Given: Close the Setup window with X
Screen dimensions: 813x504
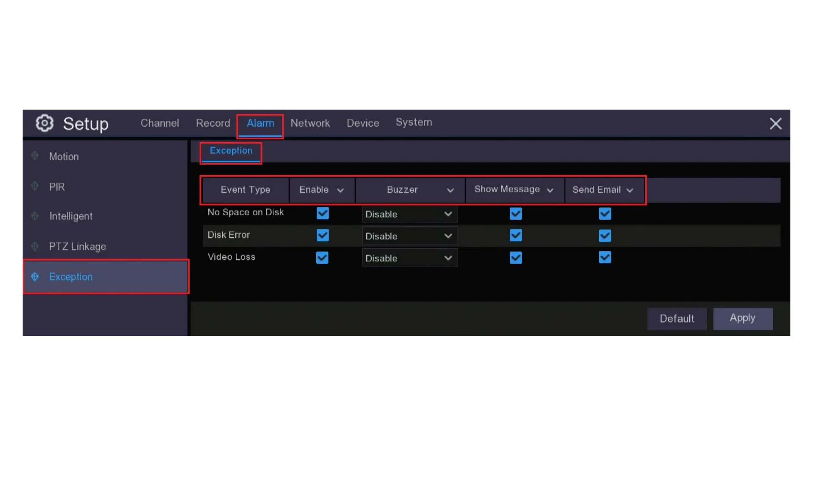Looking at the screenshot, I should [x=775, y=124].
